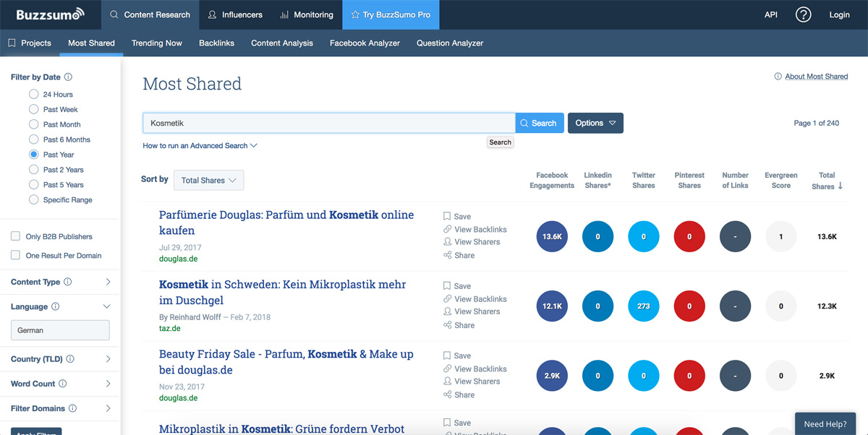Screen dimensions: 868x435
Task: Click the BuzzSumo logo
Action: (x=50, y=14)
